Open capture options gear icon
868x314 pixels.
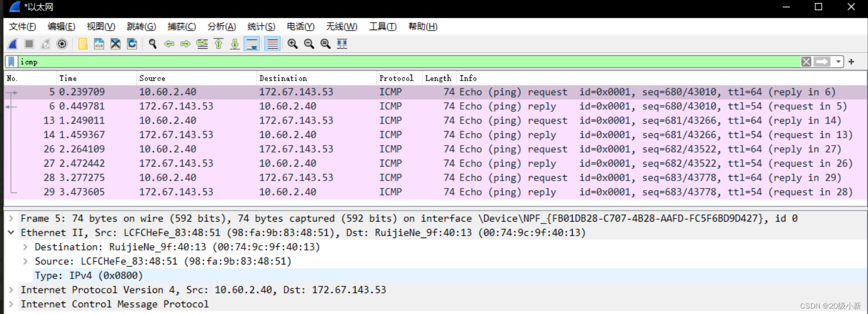tap(62, 44)
